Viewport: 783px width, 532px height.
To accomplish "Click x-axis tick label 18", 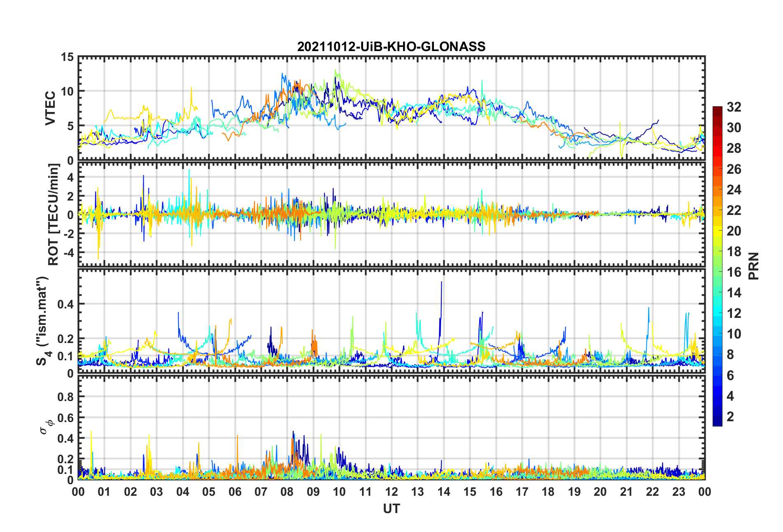I will 548,492.
